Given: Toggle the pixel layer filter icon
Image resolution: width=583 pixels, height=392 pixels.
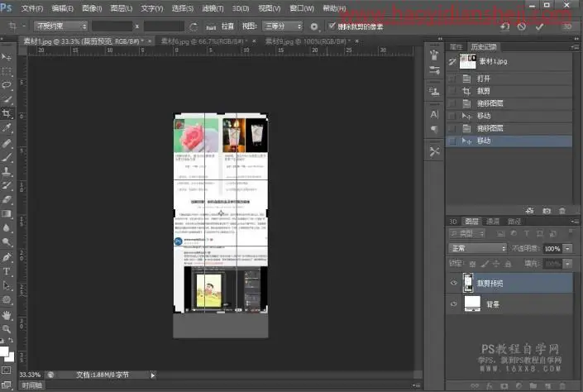Looking at the screenshot, I should point(501,233).
